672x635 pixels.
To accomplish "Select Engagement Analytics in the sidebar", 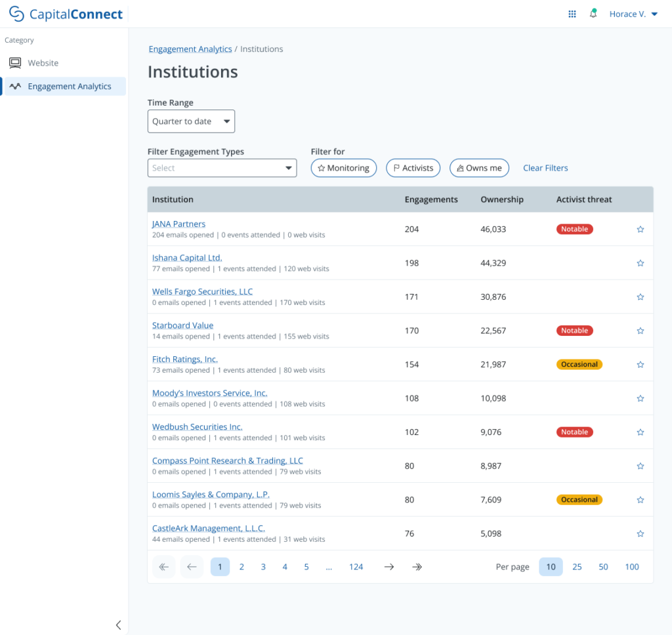I will 68,86.
